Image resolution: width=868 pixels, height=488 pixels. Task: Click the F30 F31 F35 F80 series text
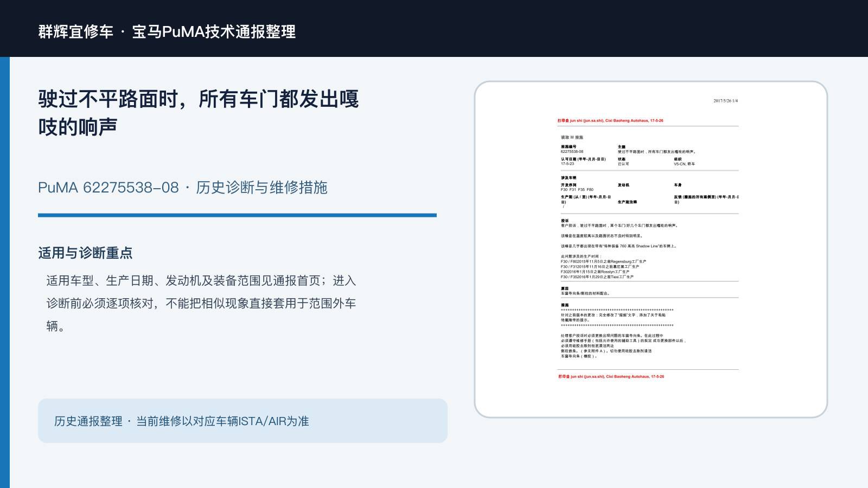click(577, 190)
